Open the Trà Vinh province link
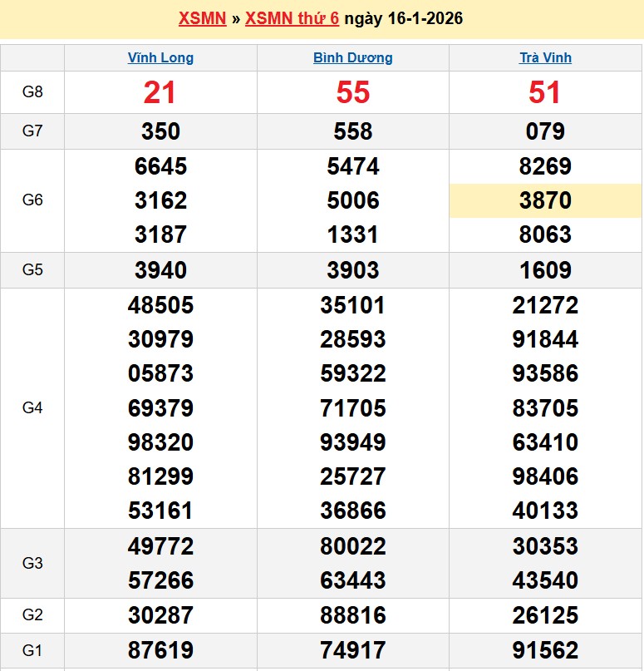644x671 pixels. [x=545, y=58]
